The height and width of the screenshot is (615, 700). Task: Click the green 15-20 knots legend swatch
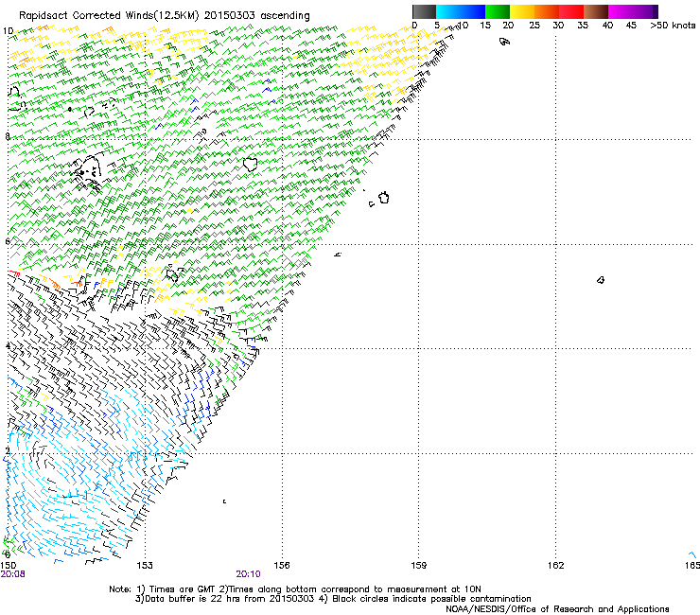point(498,11)
